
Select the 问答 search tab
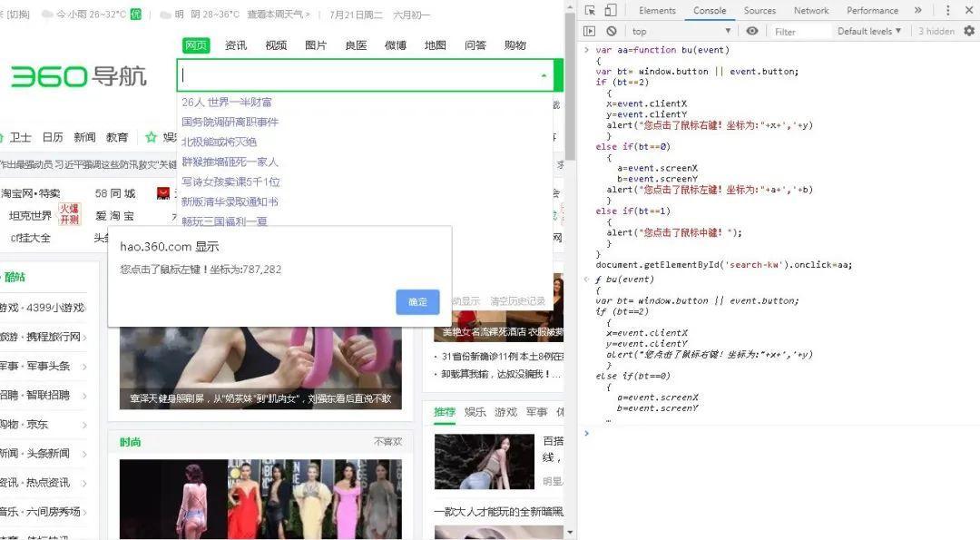(x=475, y=45)
